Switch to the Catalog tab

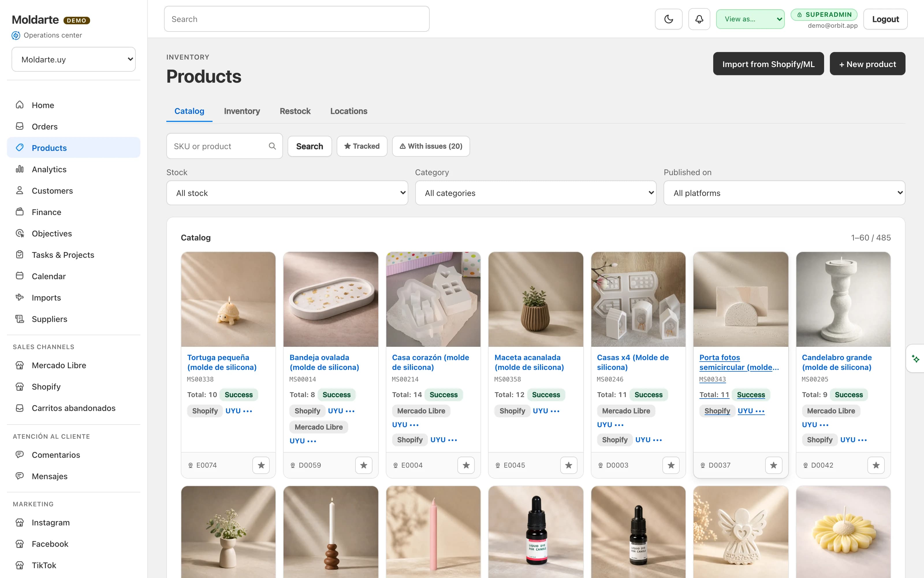coord(189,111)
